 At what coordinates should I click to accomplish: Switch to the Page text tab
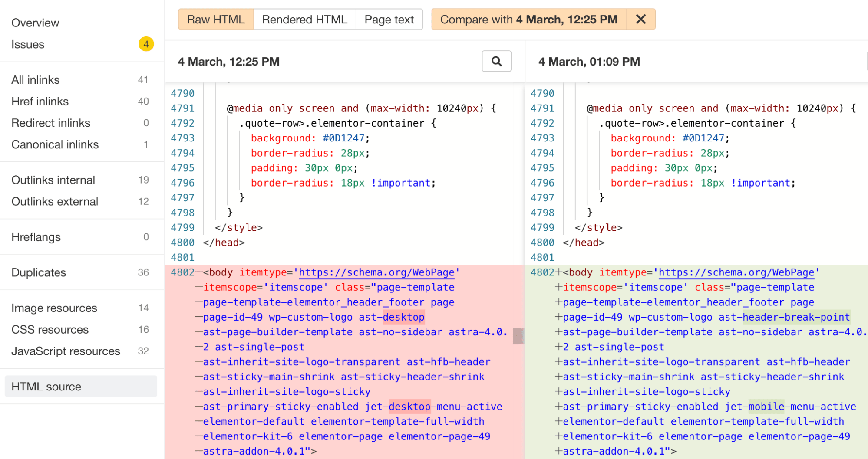[389, 19]
